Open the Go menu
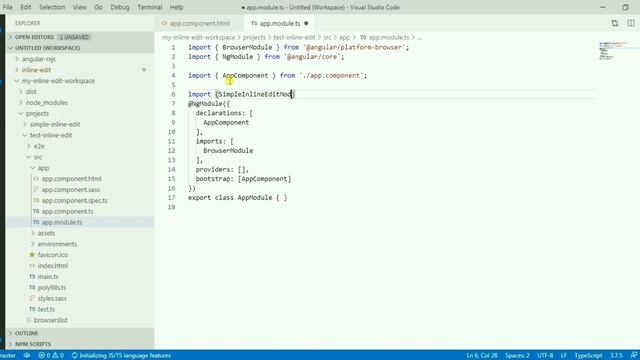Image resolution: width=640 pixels, height=360 pixels. 98,7
